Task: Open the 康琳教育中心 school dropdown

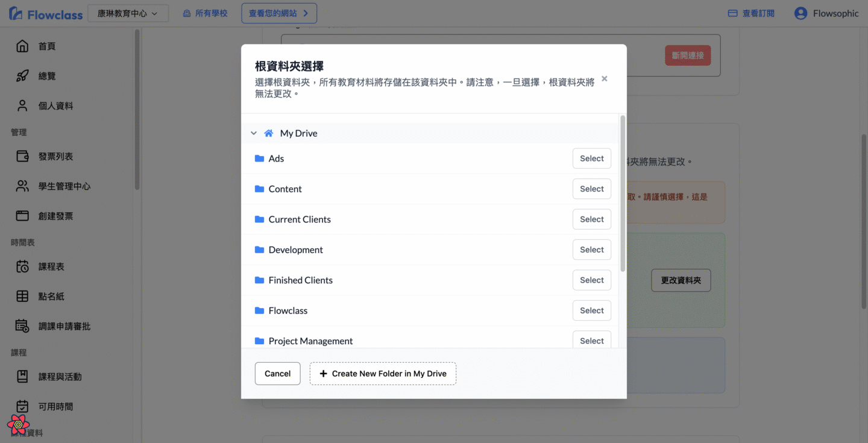Action: (x=128, y=13)
